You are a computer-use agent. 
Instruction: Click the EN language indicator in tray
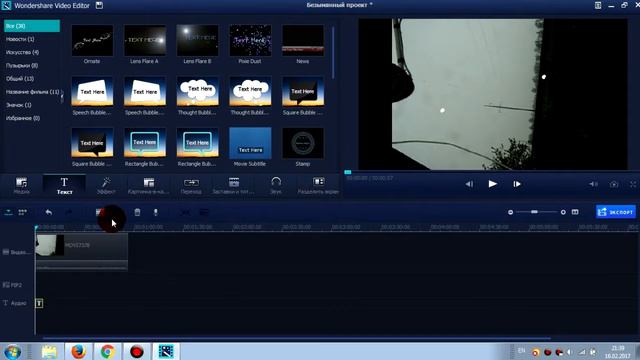522,351
